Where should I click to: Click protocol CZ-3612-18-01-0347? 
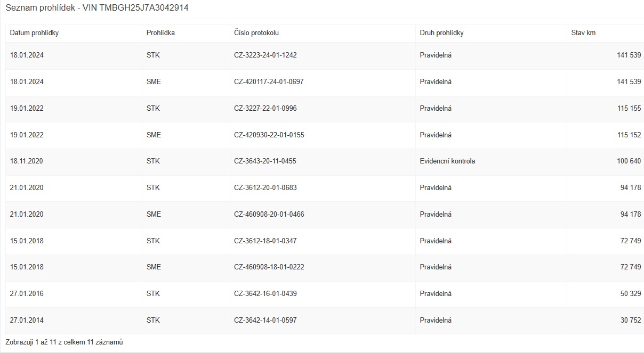(x=265, y=241)
